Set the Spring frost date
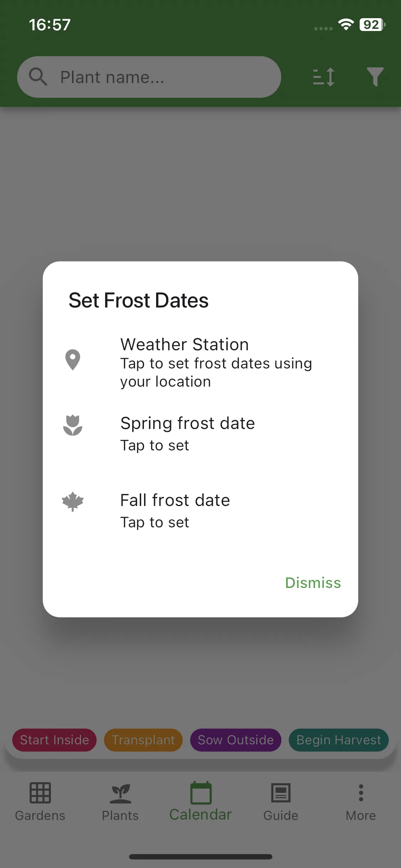 (x=200, y=434)
